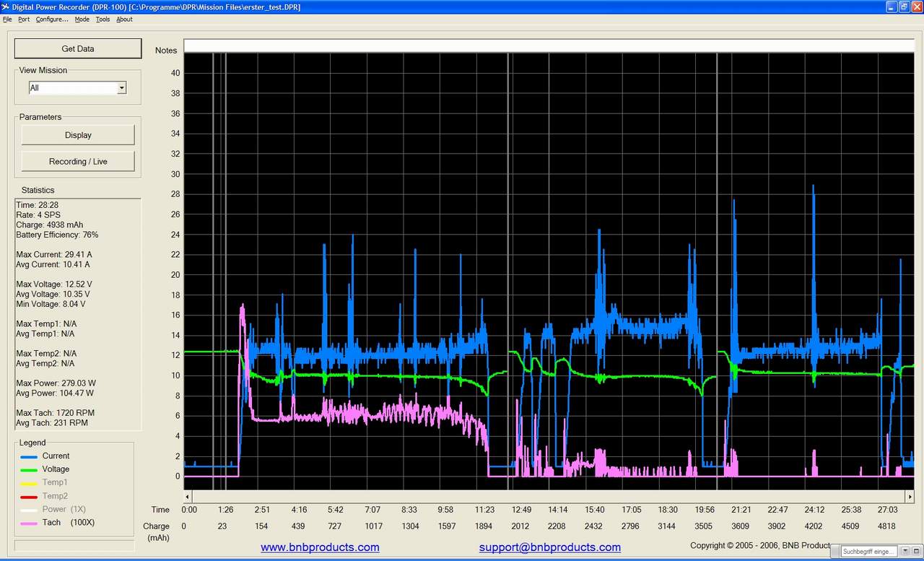Viewport: 924px width, 561px height.
Task: Click the 4818 charge axis value
Action: (x=886, y=526)
